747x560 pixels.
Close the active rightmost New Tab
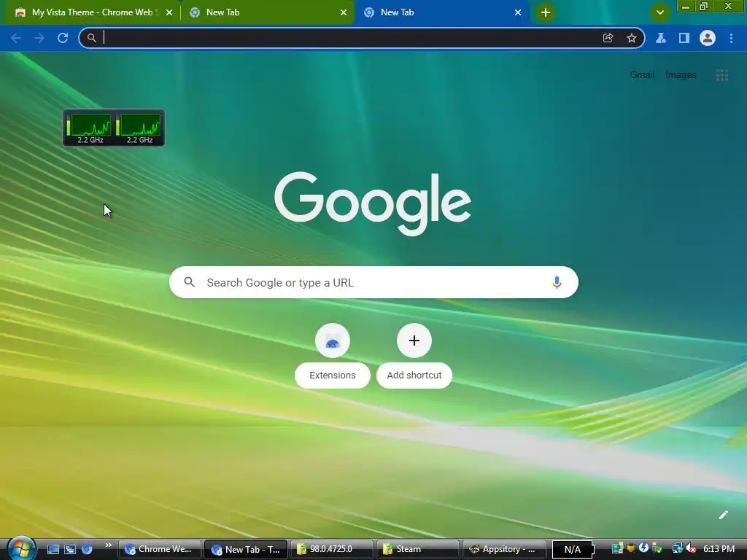point(518,12)
